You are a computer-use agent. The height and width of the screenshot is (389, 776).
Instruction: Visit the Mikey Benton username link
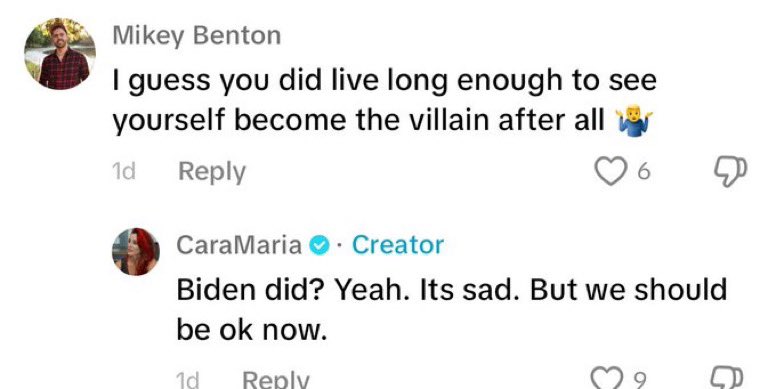point(197,36)
